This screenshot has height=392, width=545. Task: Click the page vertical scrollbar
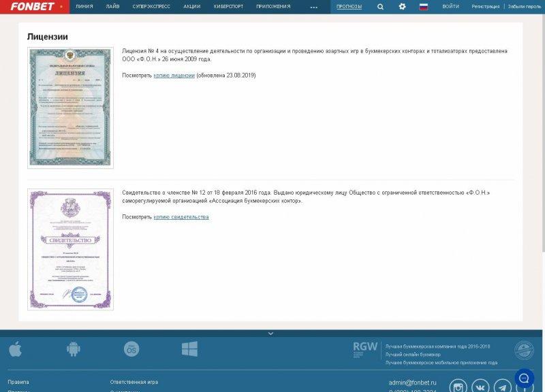point(543,132)
